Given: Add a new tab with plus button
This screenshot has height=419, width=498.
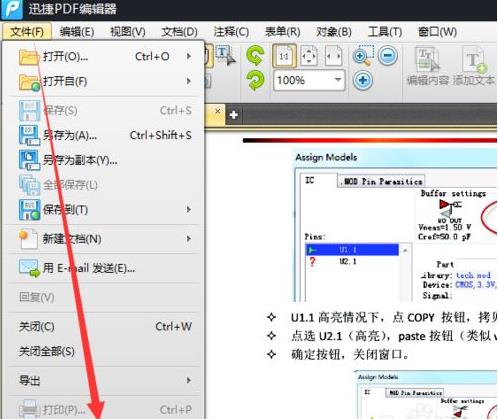Looking at the screenshot, I should pos(234,115).
